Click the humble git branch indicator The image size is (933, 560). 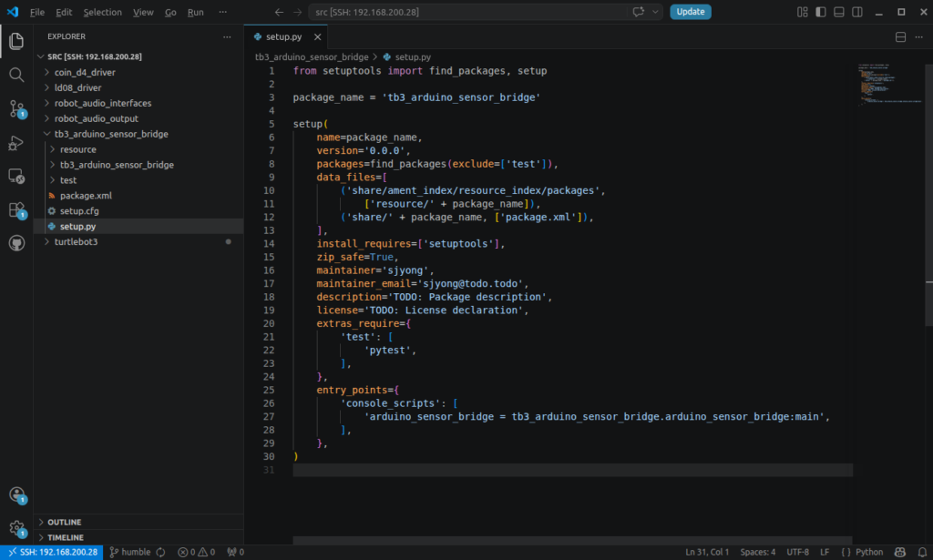tap(130, 553)
